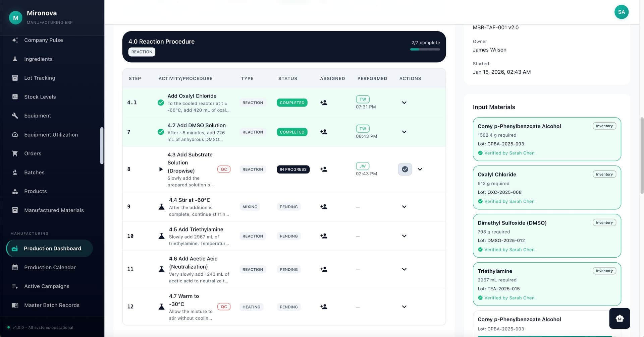Click the Equipment Utilization icon
The height and width of the screenshot is (337, 644).
[15, 134]
